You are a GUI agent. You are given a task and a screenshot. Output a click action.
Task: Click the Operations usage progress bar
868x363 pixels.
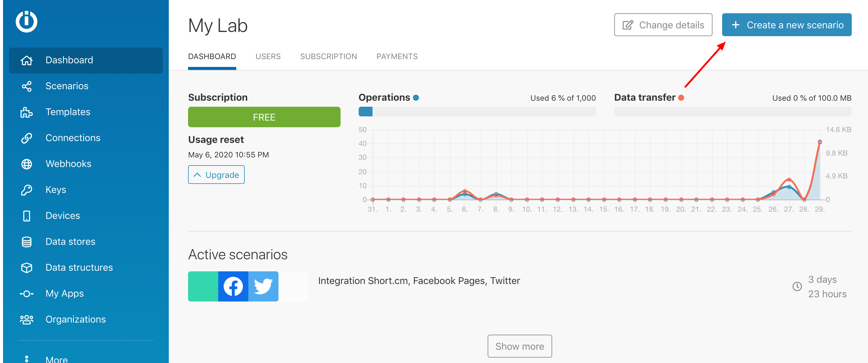point(477,112)
